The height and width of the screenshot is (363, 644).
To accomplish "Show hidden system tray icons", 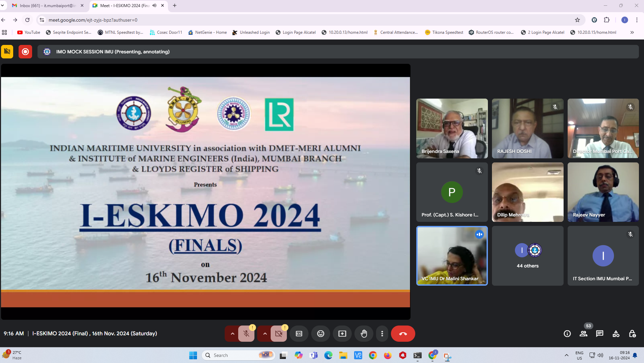I will (567, 355).
